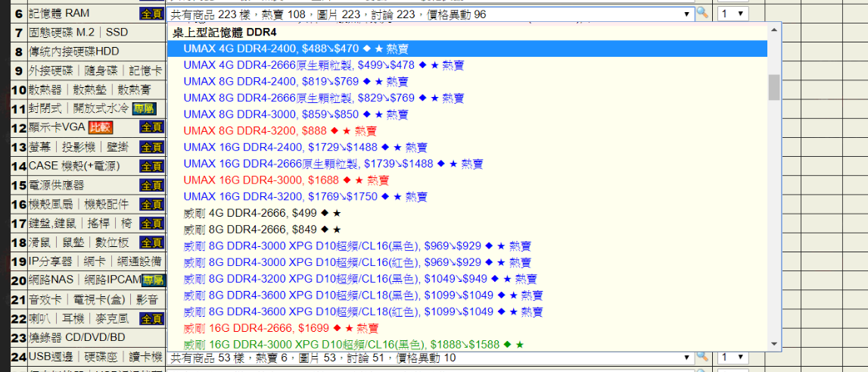Screen dimensions: 868x372
Task: Open the 全頁 badge in the 喇叭 row
Action: coord(151,318)
